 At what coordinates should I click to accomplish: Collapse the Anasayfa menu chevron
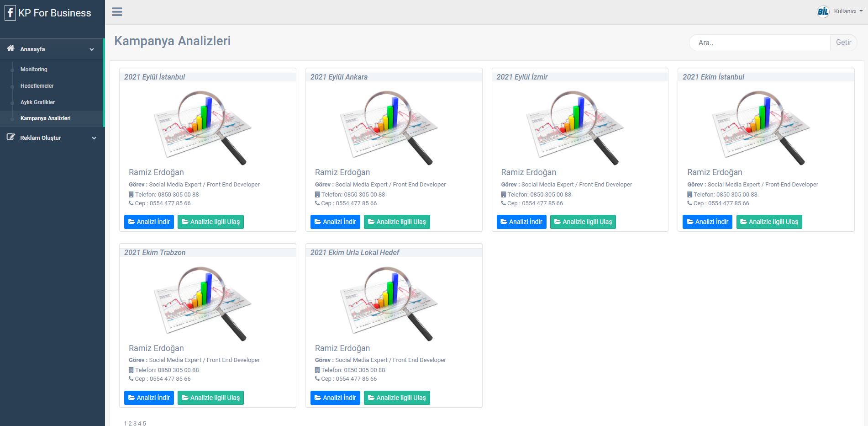click(92, 49)
